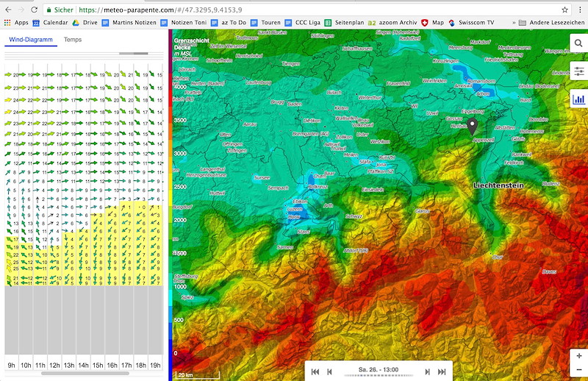The height and width of the screenshot is (381, 588).
Task: Select the 10h column in wind diagram
Action: pos(26,365)
